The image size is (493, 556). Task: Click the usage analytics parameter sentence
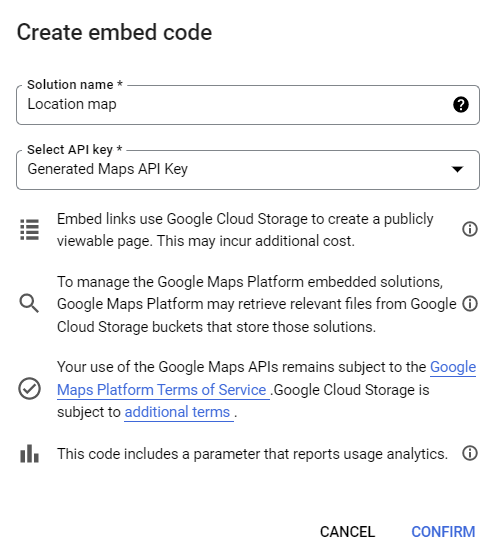[x=252, y=454]
